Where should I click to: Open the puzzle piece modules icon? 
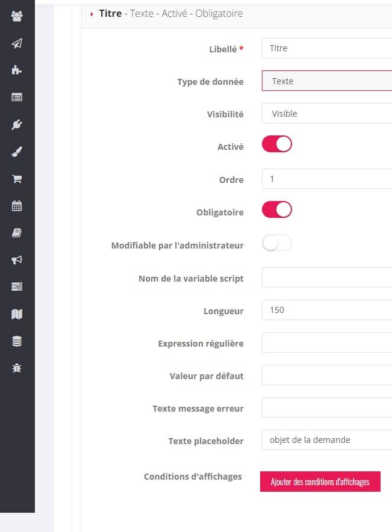pos(17,70)
